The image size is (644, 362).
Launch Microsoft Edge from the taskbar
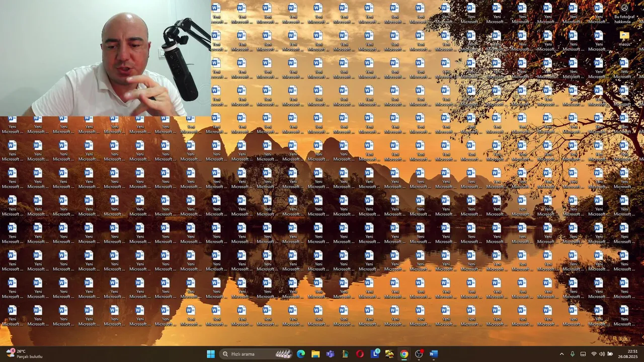coord(301,354)
